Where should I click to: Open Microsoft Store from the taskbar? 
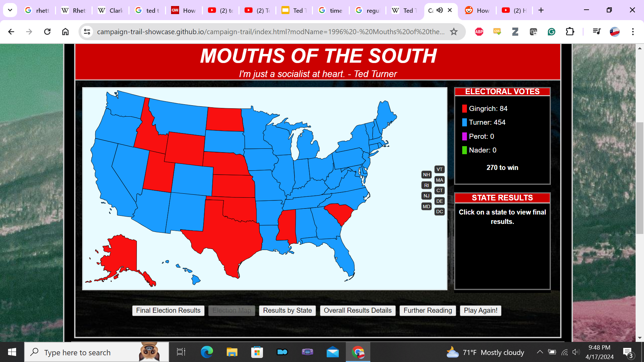coord(257,352)
